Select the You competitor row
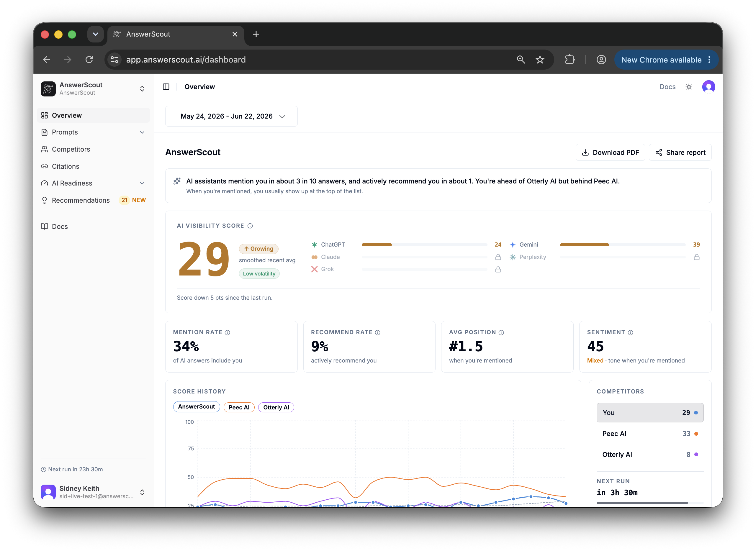The image size is (756, 551). (650, 413)
